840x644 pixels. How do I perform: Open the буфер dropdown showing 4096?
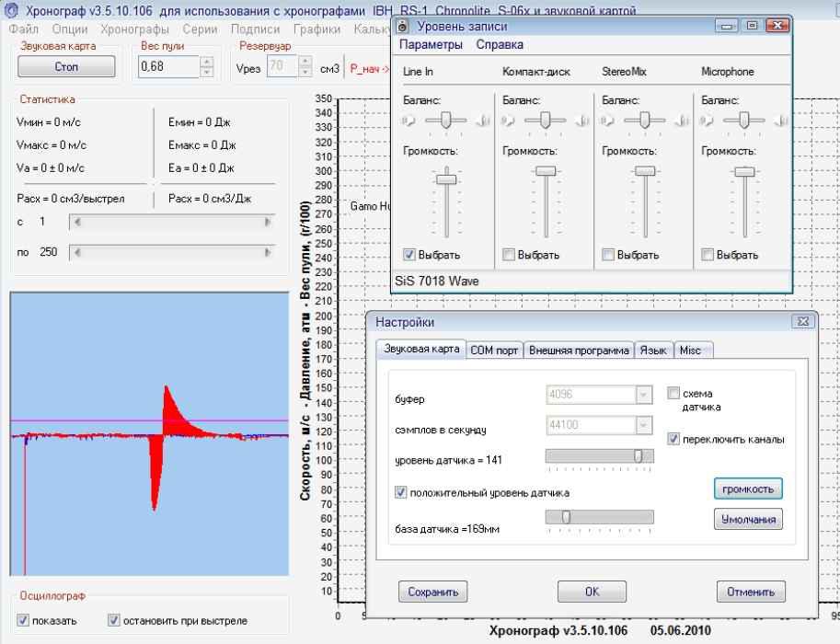[x=643, y=395]
